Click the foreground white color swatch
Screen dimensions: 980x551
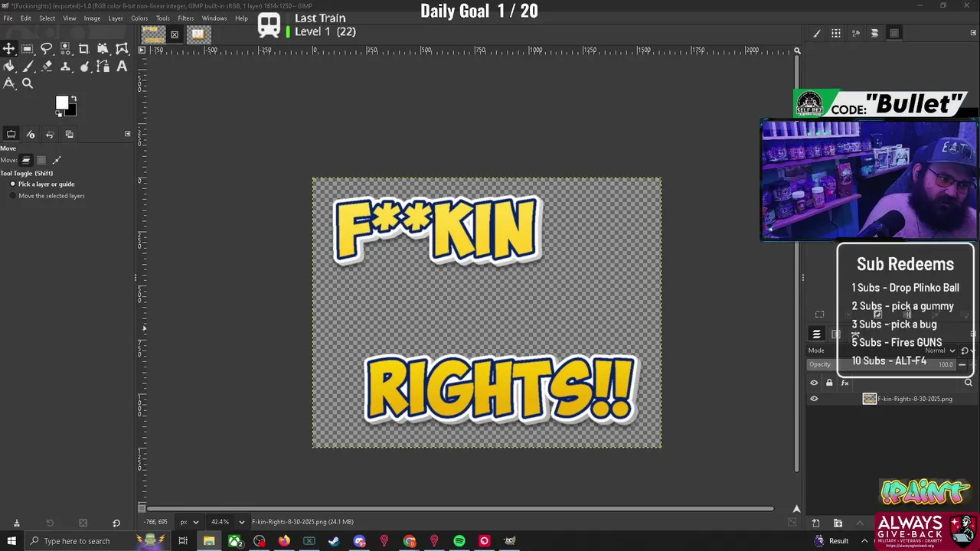[62, 103]
